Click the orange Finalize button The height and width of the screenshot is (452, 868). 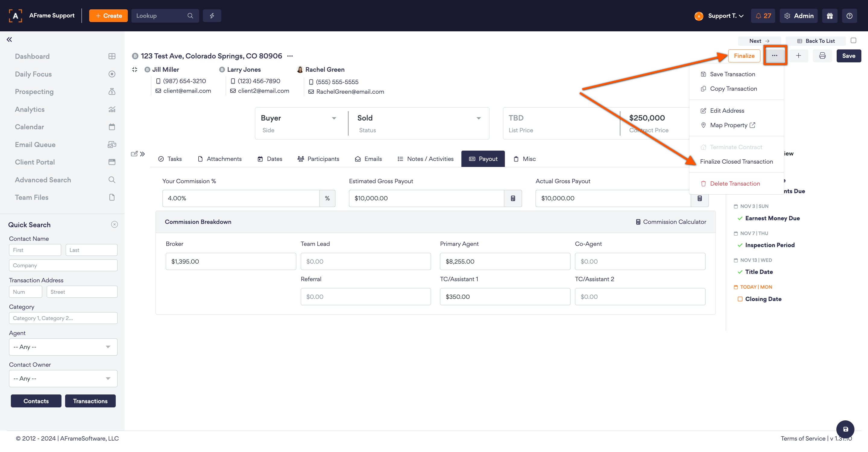pos(744,56)
